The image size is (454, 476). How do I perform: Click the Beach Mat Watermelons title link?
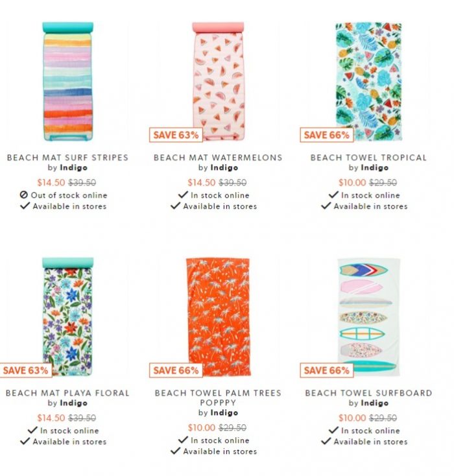[x=218, y=158]
